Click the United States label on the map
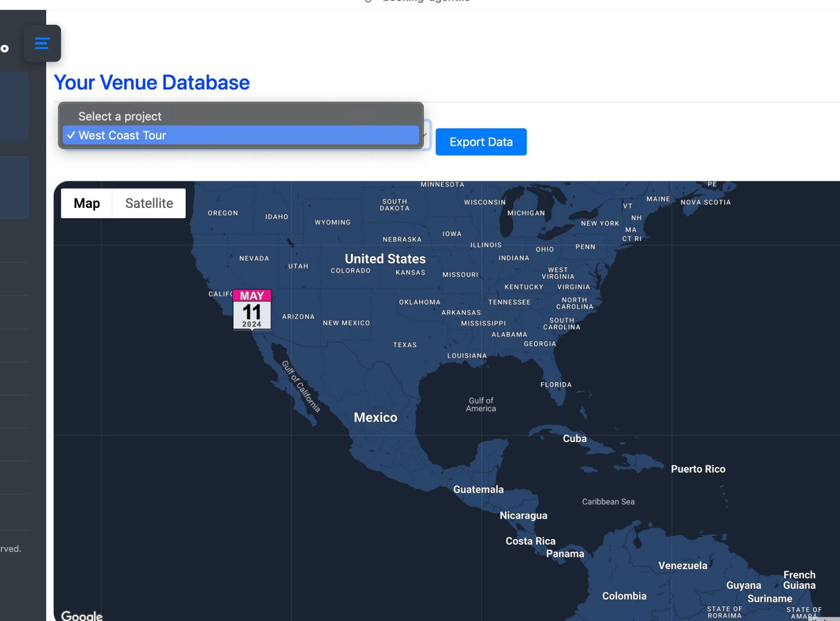This screenshot has width=840, height=621. click(385, 259)
